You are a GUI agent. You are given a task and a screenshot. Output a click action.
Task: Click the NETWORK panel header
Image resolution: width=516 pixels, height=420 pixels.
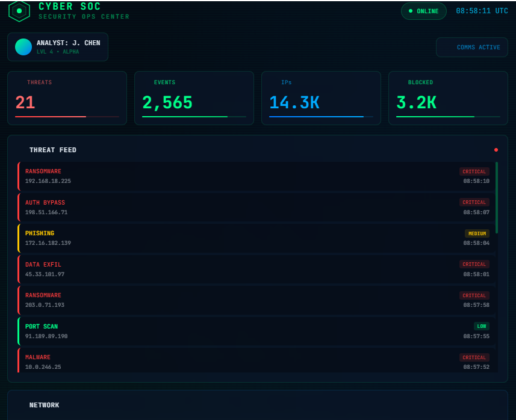point(45,406)
